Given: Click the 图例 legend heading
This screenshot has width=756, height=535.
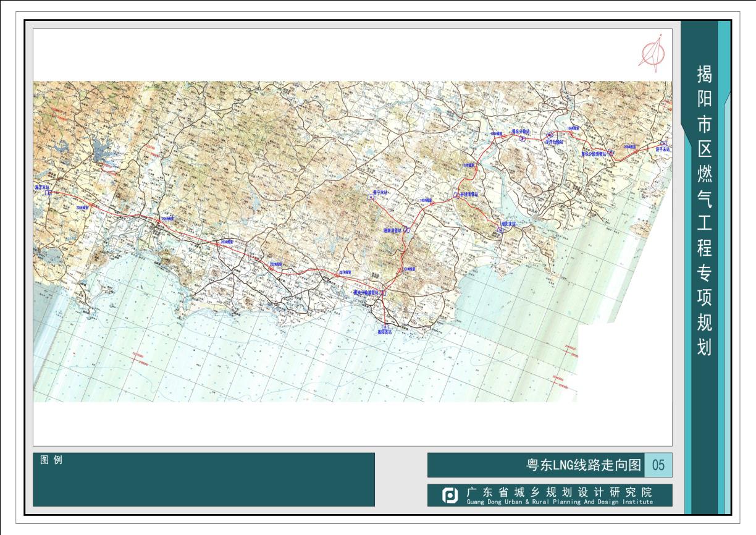Looking at the screenshot, I should click(51, 460).
